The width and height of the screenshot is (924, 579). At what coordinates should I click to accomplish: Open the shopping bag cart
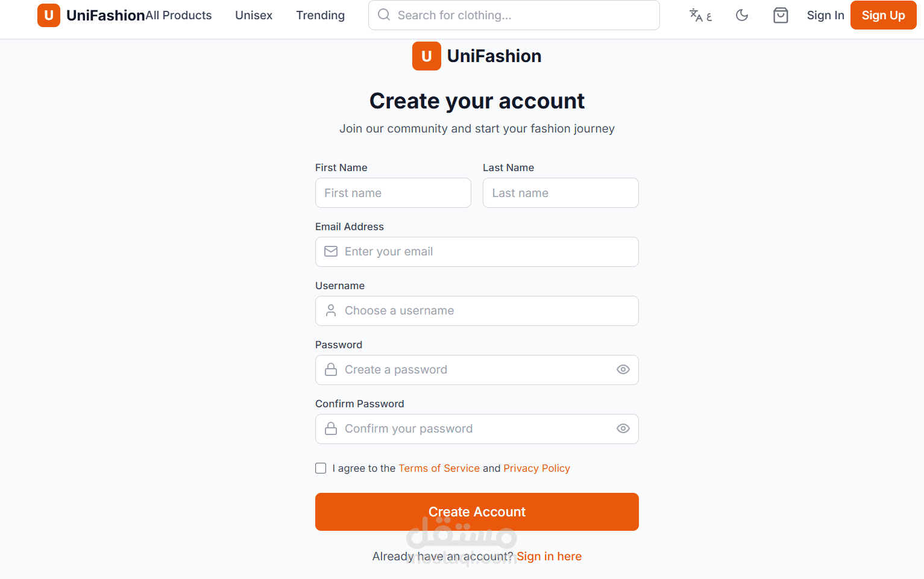781,16
